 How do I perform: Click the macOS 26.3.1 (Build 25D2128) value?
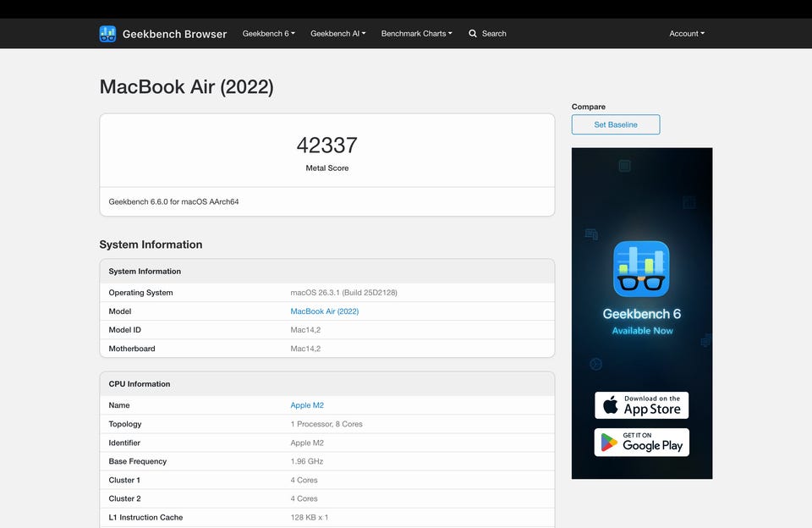344,292
